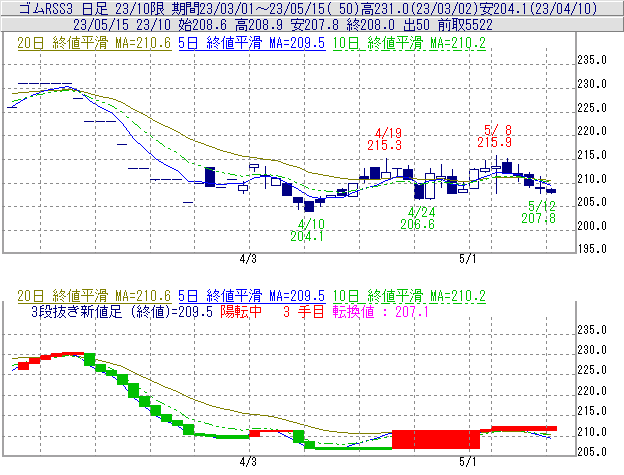Click the large red block in lower chart

point(435,439)
